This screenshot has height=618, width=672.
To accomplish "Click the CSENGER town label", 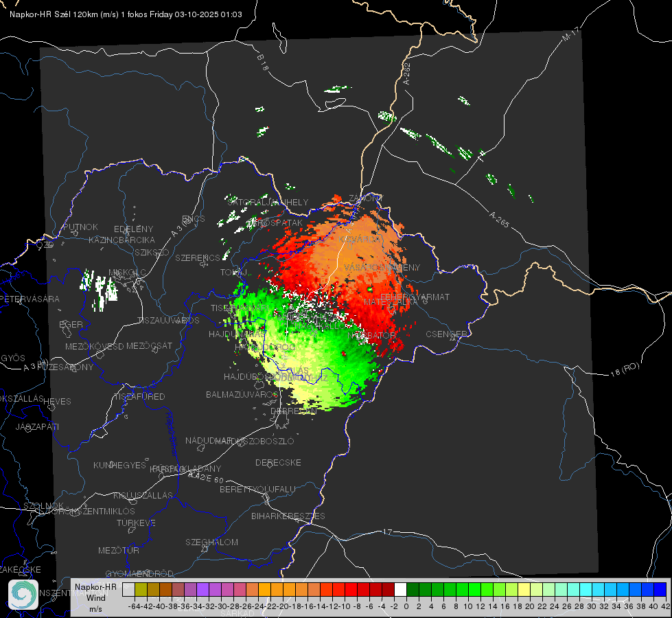I will [446, 334].
